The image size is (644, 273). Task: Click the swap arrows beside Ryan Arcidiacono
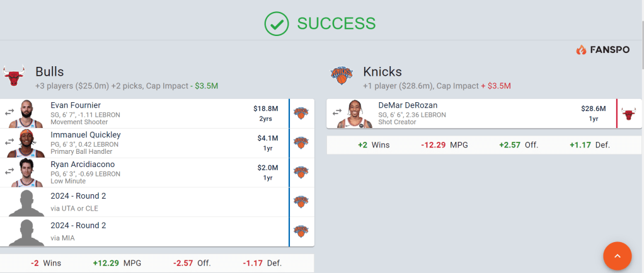click(x=9, y=171)
